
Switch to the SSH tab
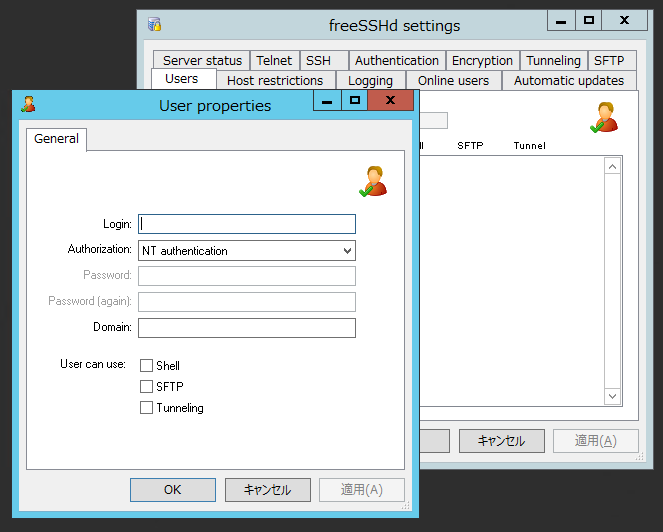[x=324, y=60]
